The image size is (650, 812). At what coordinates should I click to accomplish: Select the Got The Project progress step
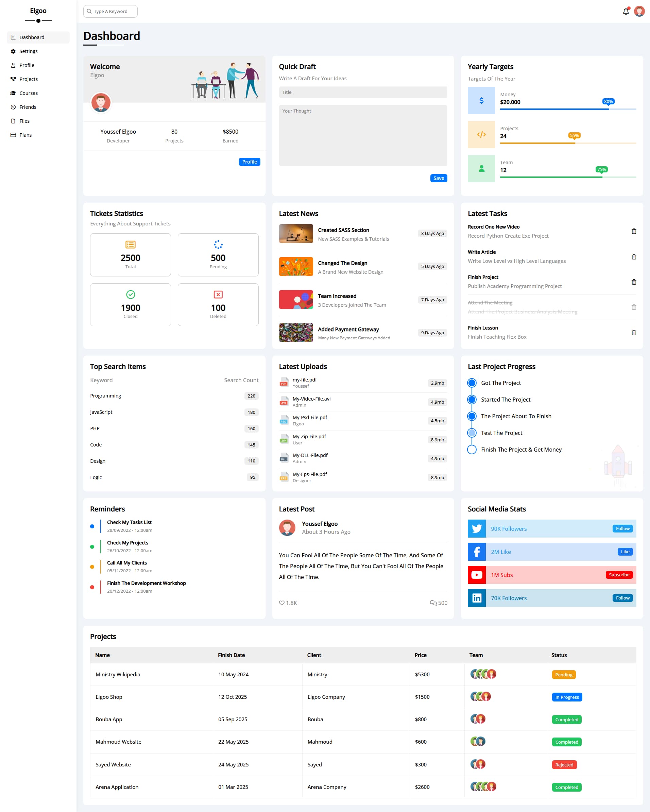[x=472, y=383]
